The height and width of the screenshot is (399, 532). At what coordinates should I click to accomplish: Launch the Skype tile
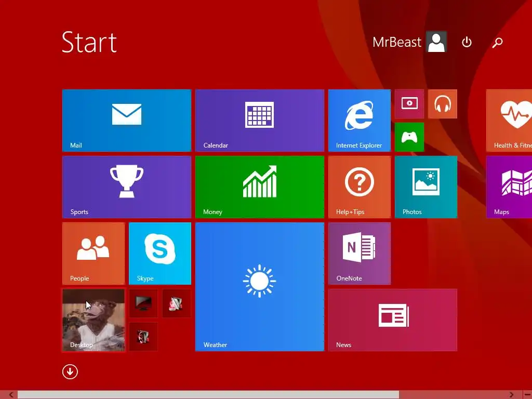(x=160, y=254)
